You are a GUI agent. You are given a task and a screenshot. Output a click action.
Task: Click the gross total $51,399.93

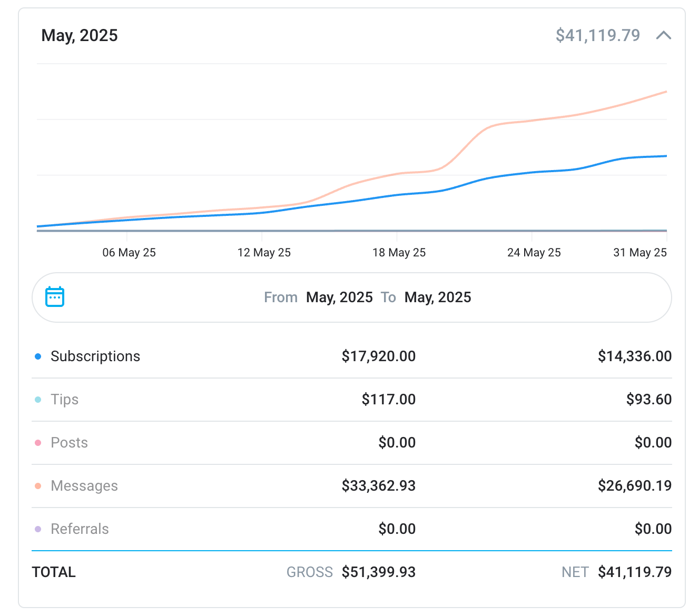(x=378, y=572)
